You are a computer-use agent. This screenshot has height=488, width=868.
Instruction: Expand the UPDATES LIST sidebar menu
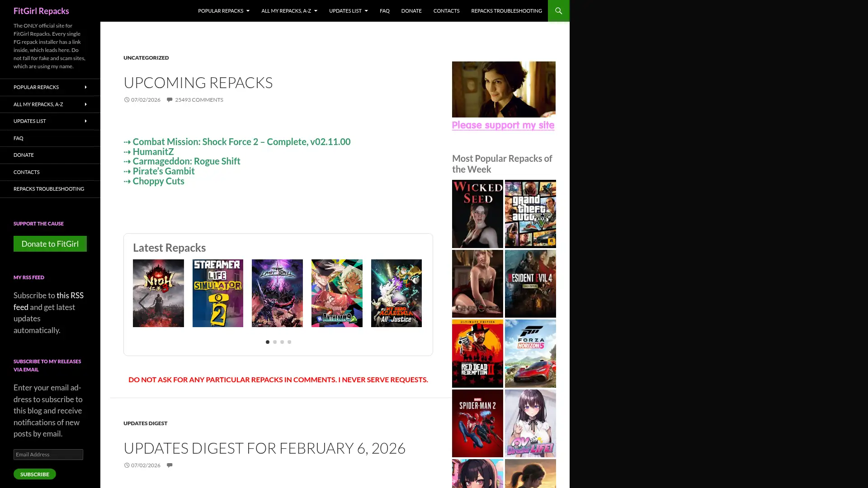(50, 121)
